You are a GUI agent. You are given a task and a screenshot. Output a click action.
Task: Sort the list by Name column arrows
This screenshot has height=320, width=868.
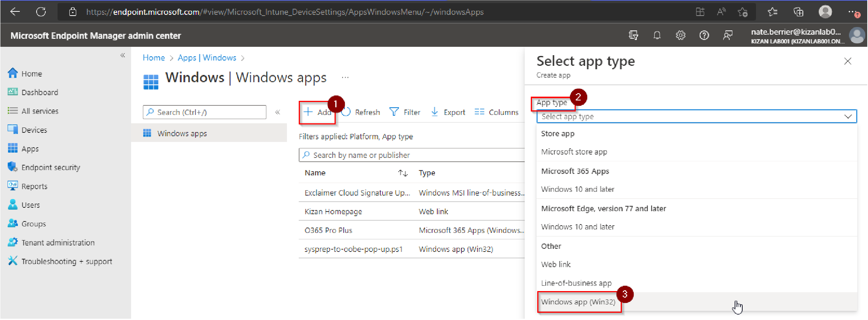403,173
